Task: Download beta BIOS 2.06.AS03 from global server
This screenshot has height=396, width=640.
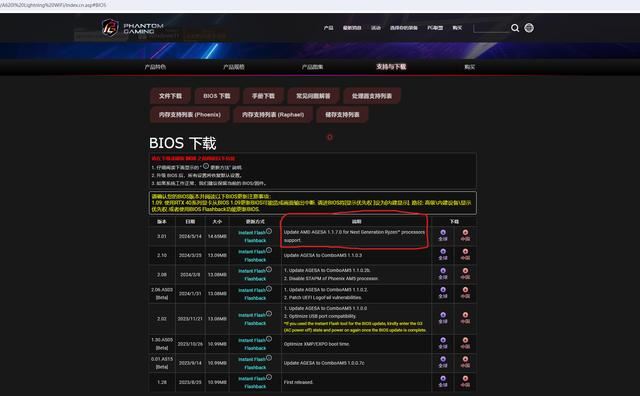Action: (443, 293)
